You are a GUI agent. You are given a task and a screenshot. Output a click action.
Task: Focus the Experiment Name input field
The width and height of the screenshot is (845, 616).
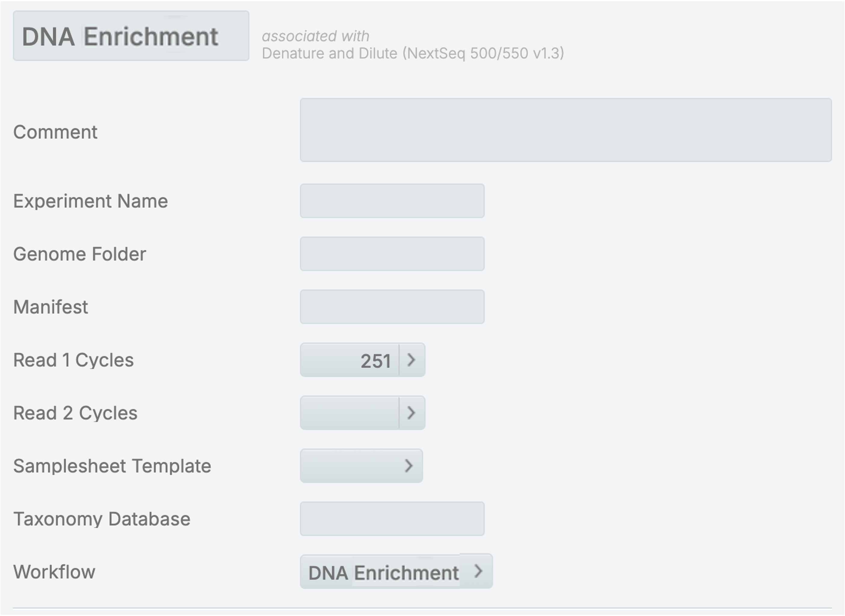click(x=392, y=201)
